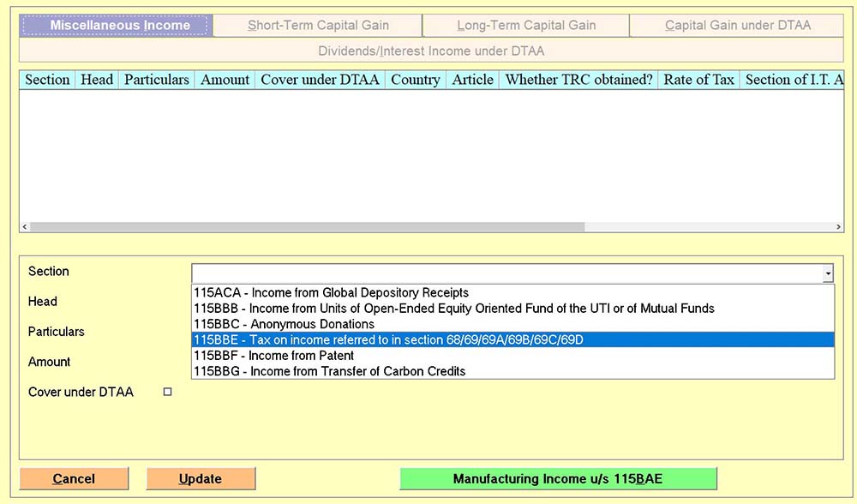Viewport: 857px width, 504px height.
Task: Click inside the Section combo box field
Action: [x=506, y=273]
